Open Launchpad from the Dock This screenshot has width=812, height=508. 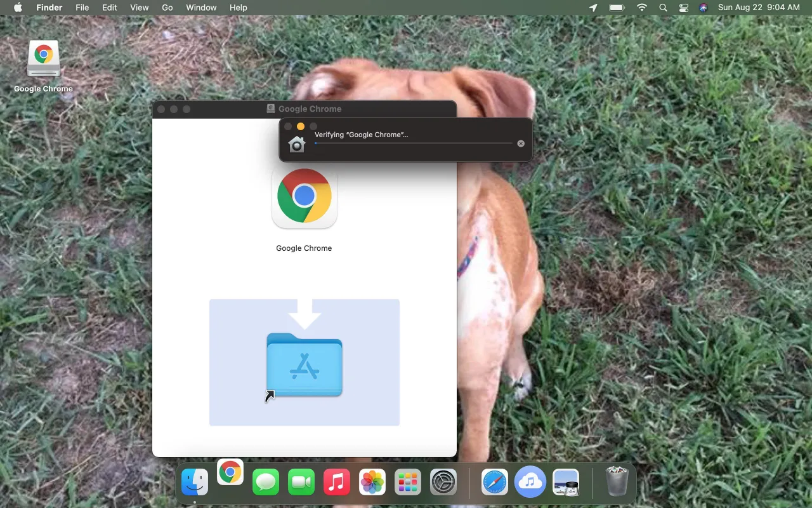[407, 481]
